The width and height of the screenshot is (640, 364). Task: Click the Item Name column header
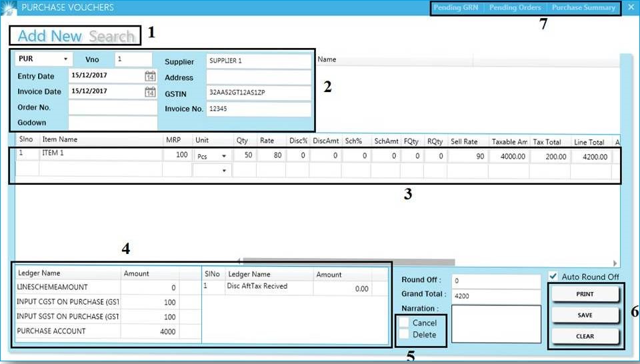click(101, 139)
